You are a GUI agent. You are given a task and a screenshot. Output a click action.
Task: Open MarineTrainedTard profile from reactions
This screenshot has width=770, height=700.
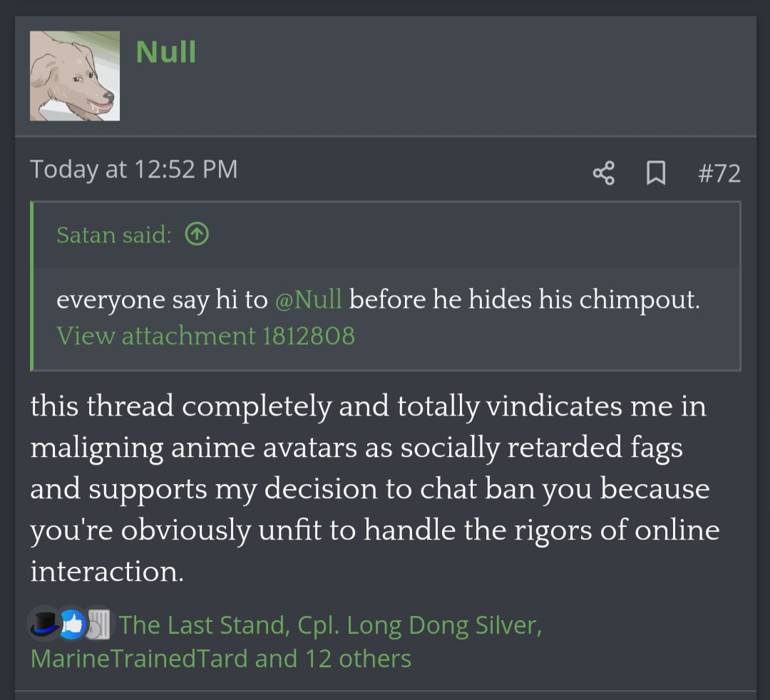(x=139, y=658)
